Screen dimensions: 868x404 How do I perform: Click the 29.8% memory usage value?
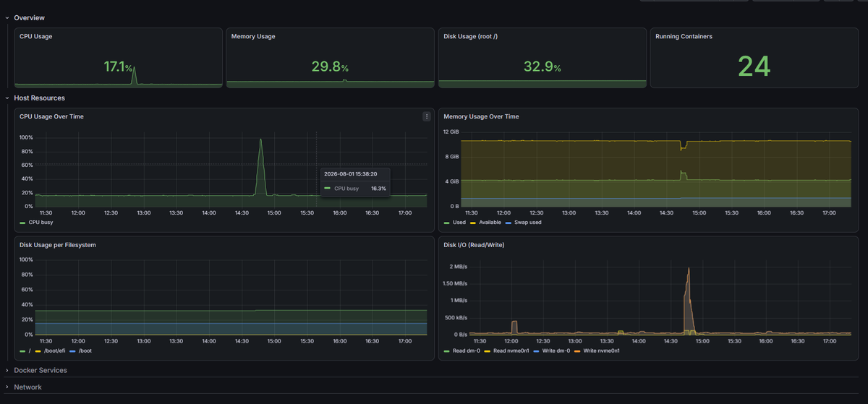[x=330, y=67]
